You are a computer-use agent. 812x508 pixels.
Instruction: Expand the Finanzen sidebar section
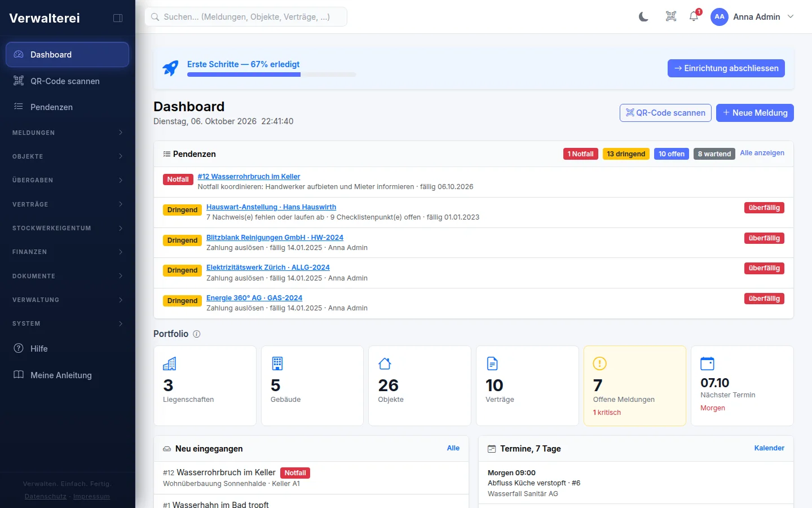68,252
